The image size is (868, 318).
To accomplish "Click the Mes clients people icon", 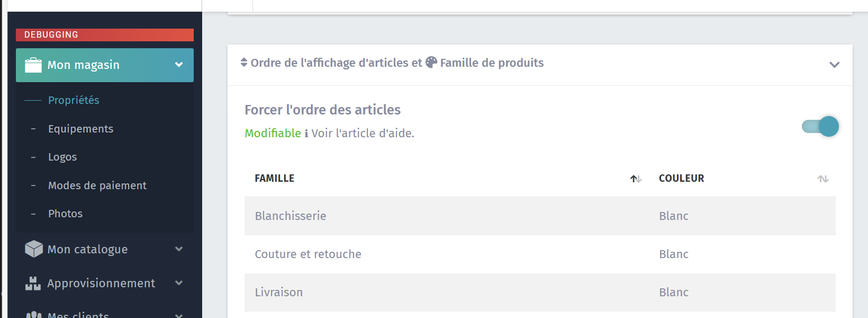I will [x=34, y=315].
